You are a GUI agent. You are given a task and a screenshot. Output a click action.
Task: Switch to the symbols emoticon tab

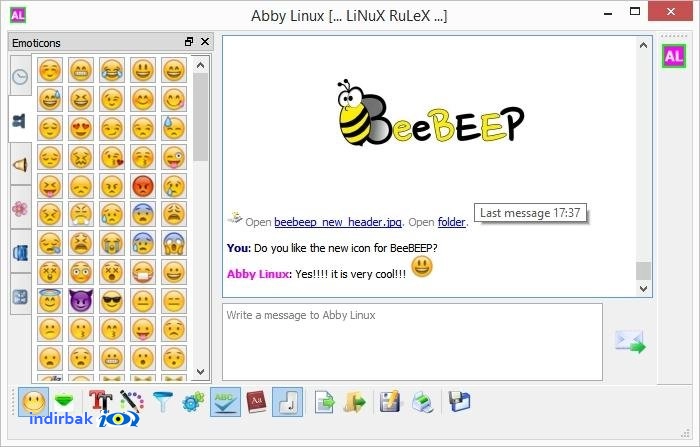[x=21, y=296]
